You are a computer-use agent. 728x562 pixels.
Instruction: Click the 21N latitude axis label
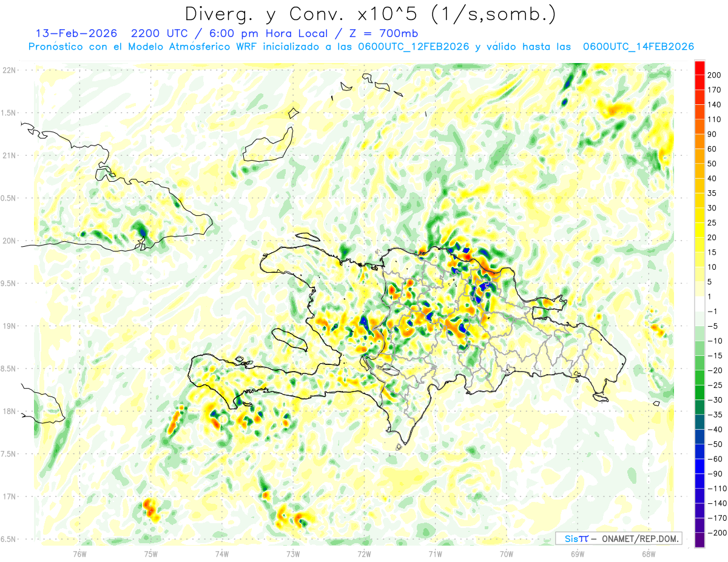click(x=9, y=156)
